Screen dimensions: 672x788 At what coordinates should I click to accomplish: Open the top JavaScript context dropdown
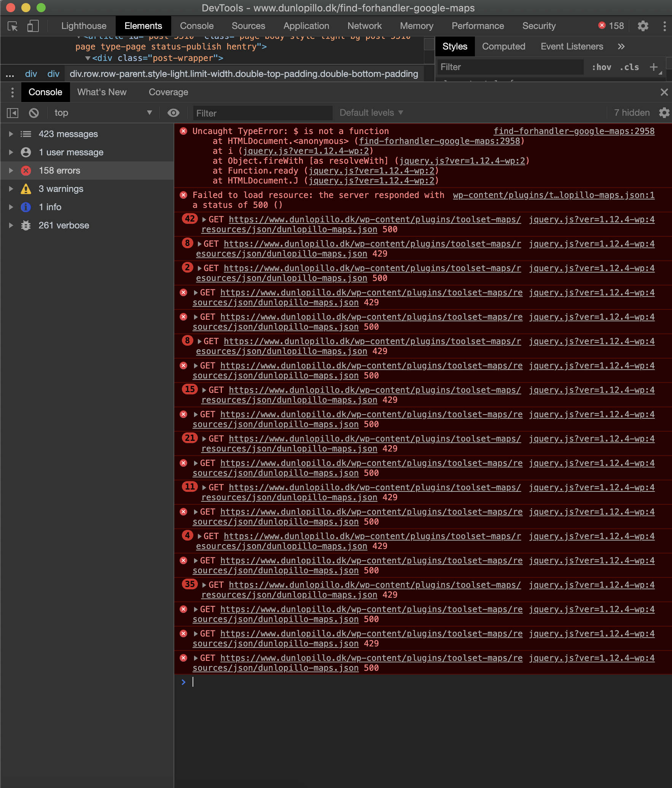103,113
